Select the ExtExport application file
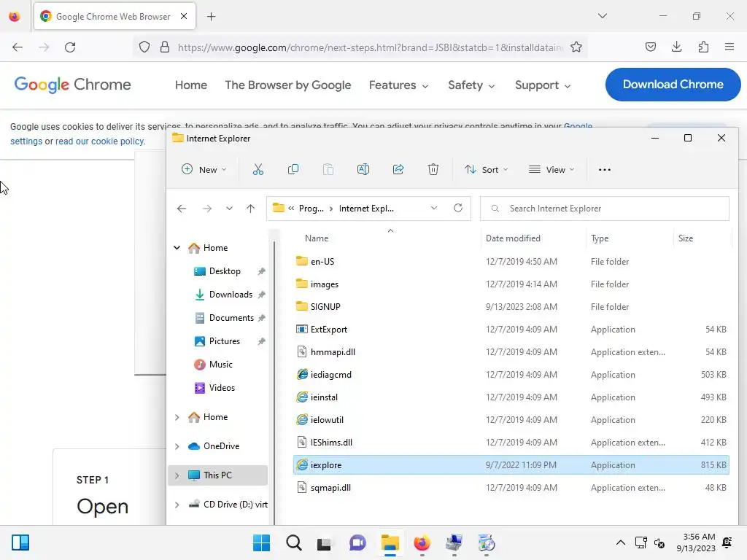This screenshot has height=560, width=747. 511,330
